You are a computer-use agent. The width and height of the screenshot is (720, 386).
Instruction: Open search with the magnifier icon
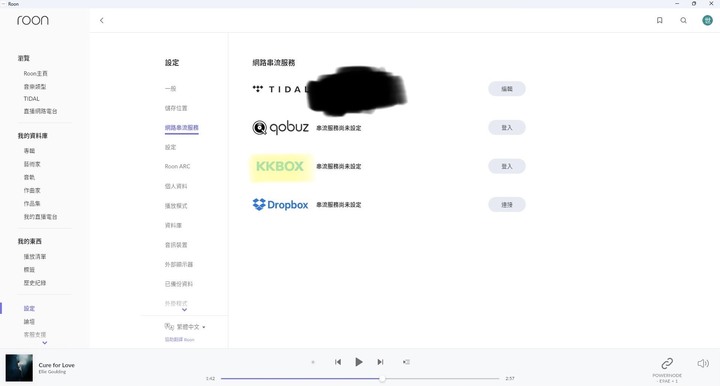(x=683, y=20)
